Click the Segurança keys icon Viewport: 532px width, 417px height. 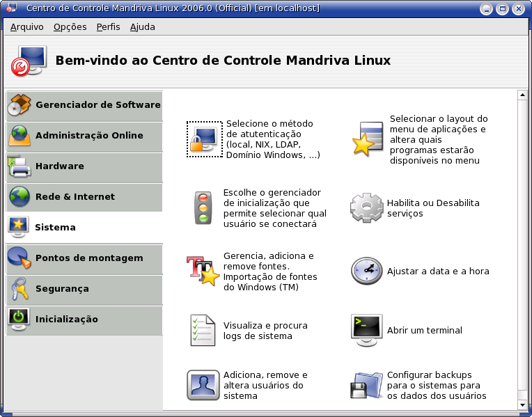pos(19,288)
